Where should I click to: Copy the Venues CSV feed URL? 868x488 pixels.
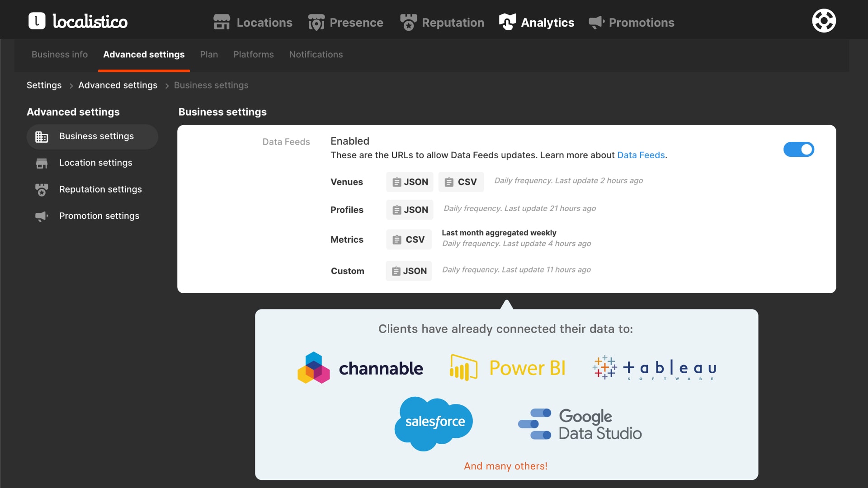pos(461,182)
